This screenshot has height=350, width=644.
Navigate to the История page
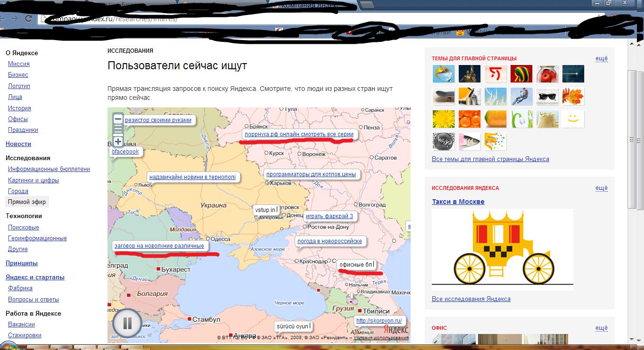(x=19, y=108)
